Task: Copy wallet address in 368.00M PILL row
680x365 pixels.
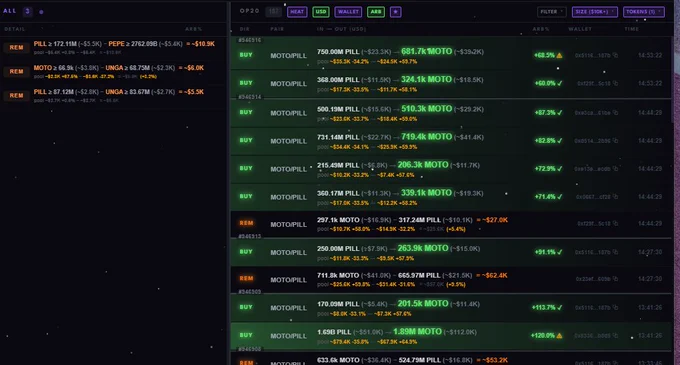Action: coord(615,83)
